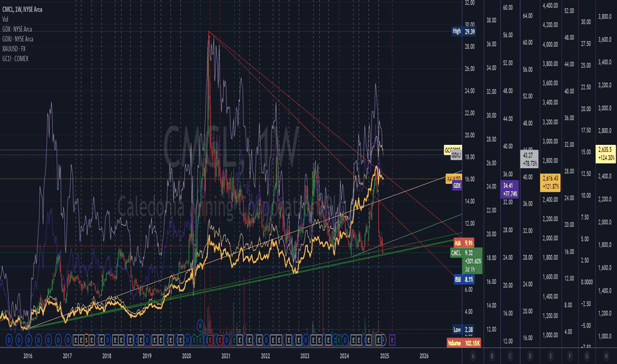The width and height of the screenshot is (617, 364).
Task: Select the GDXJ · NYSE Arca legend entry
Action: (18, 39)
